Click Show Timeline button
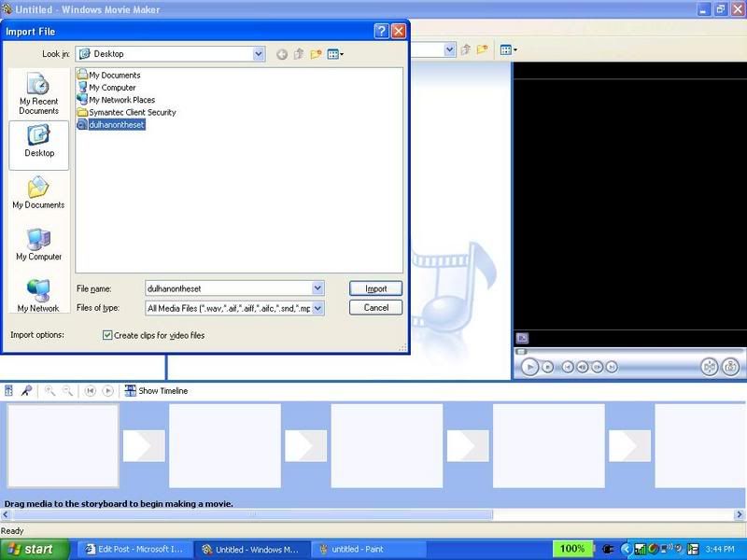 156,391
